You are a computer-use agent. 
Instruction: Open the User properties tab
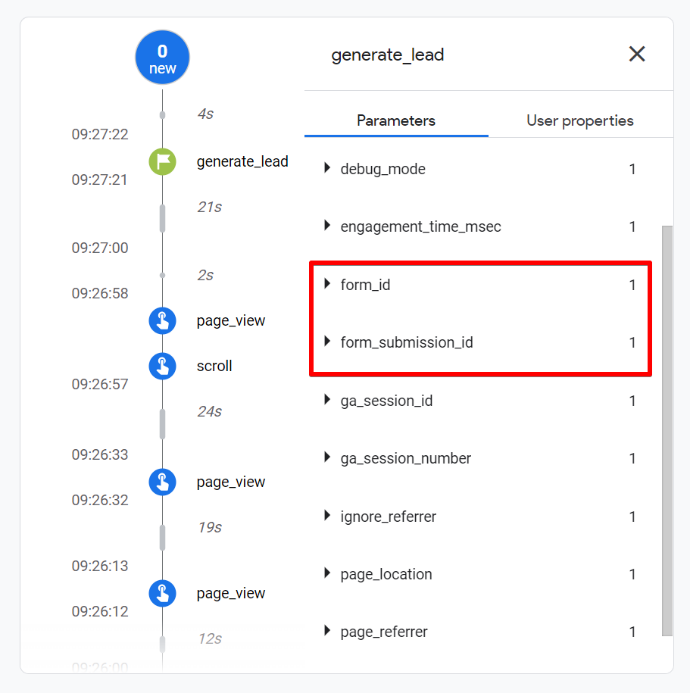tap(580, 121)
